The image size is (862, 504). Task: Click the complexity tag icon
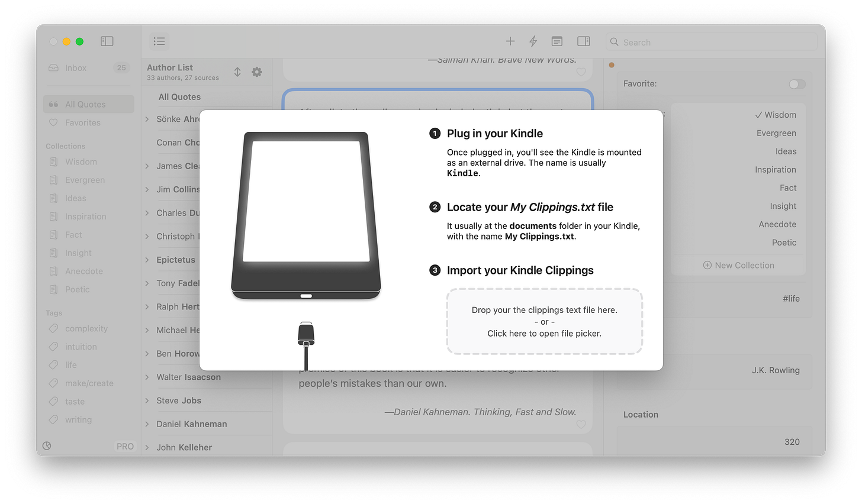[53, 328]
